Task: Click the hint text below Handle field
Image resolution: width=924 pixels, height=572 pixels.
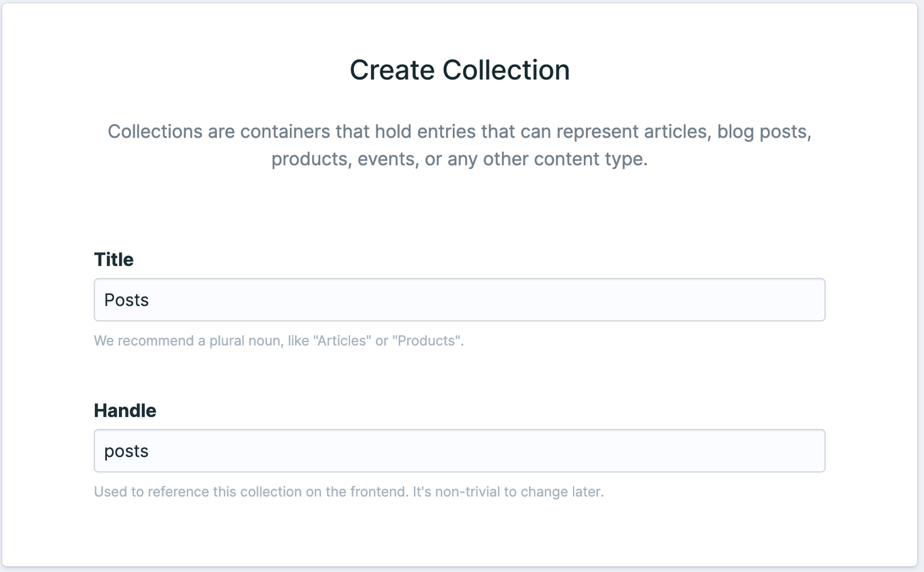Action: [348, 492]
